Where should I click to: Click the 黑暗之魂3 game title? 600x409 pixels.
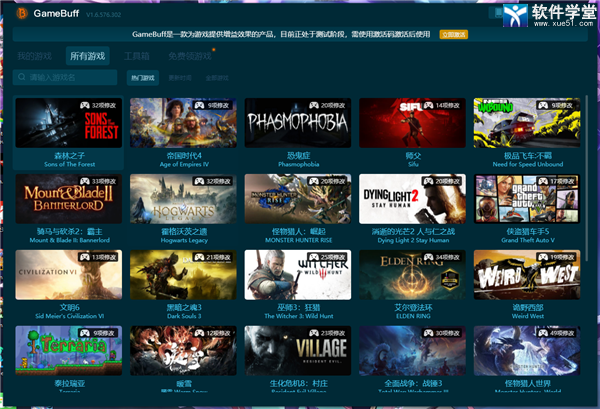tap(184, 308)
